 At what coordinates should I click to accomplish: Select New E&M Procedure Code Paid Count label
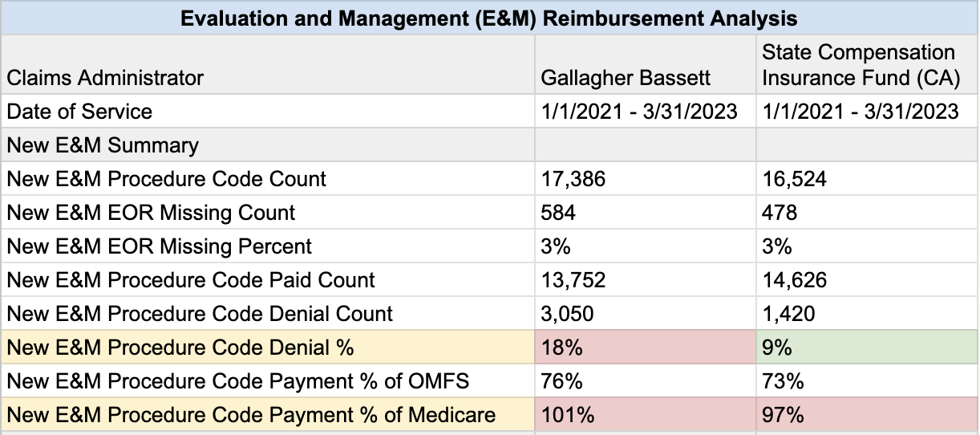point(268,279)
